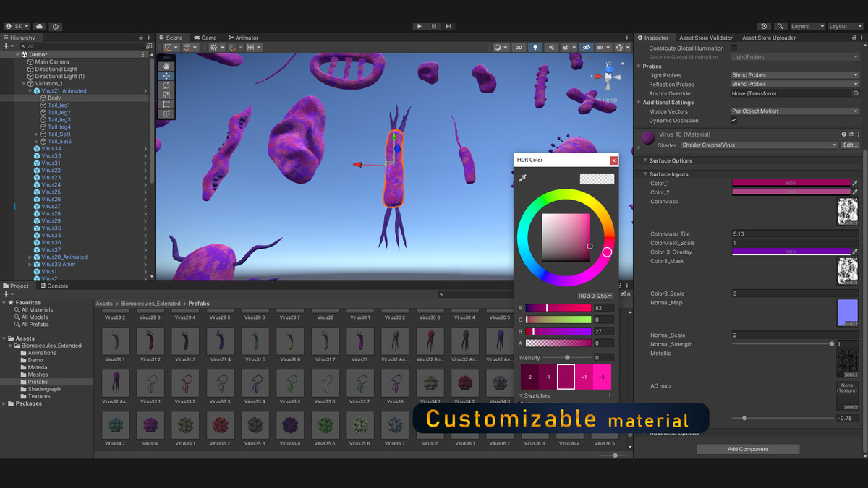
Task: Collapse the Probes section
Action: (x=639, y=67)
